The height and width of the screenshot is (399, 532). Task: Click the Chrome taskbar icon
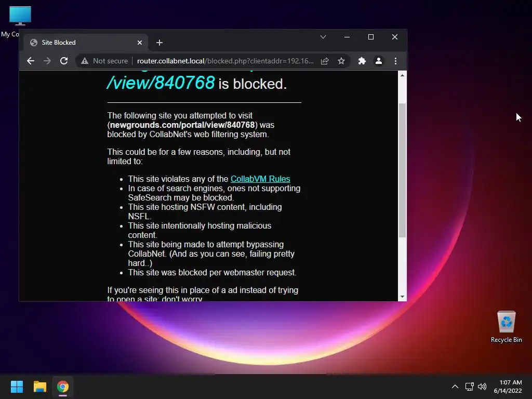coord(63,387)
